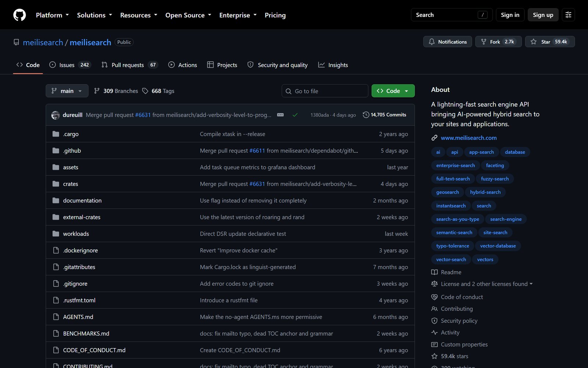Screen dimensions: 588x368
Task: Open the 1380ada commit hash link
Action: [320, 115]
